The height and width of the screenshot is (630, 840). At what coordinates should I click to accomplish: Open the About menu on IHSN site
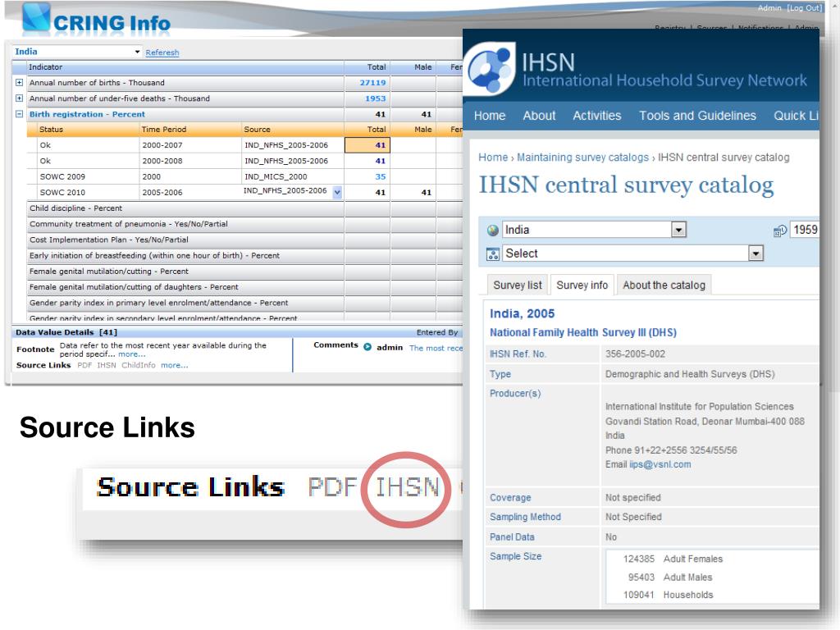click(x=539, y=116)
